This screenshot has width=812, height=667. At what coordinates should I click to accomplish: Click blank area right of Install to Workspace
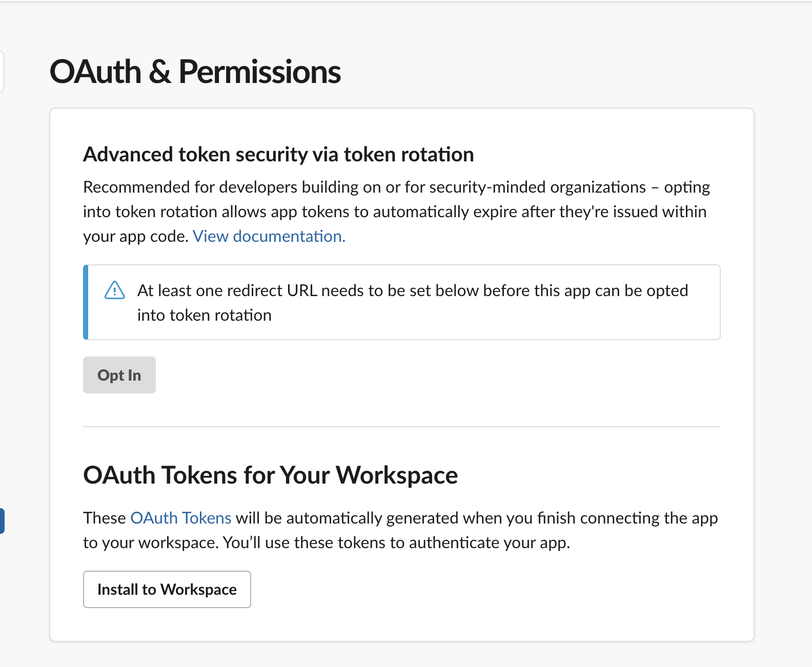tap(461, 589)
